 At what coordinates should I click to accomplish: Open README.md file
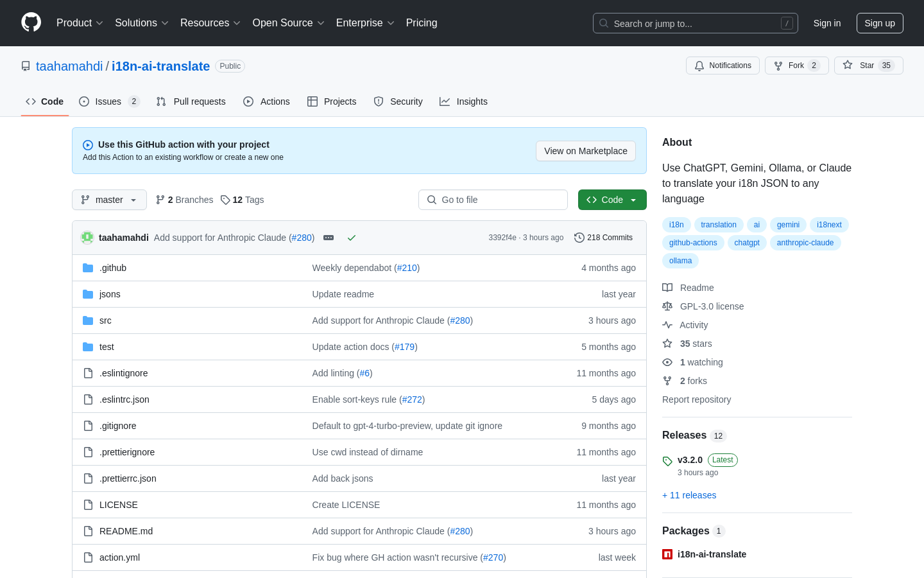click(x=126, y=531)
